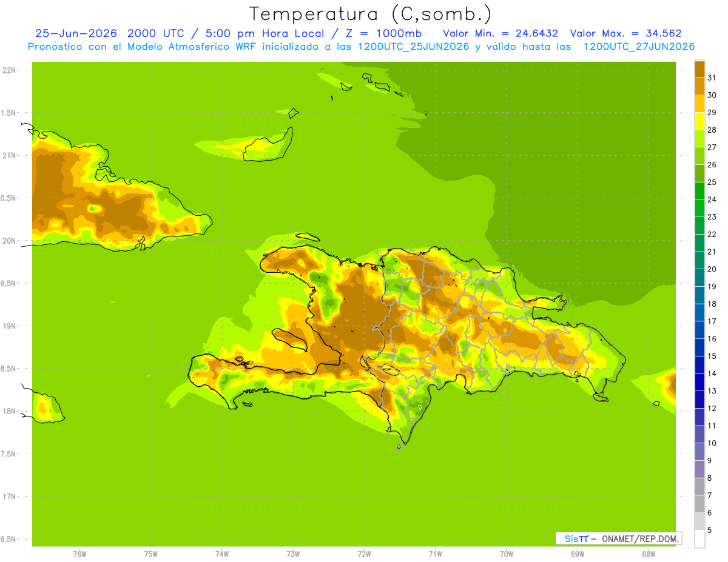Click the 'Valor Min. = 24.6432' readout
This screenshot has height=562, width=728.
pos(500,33)
